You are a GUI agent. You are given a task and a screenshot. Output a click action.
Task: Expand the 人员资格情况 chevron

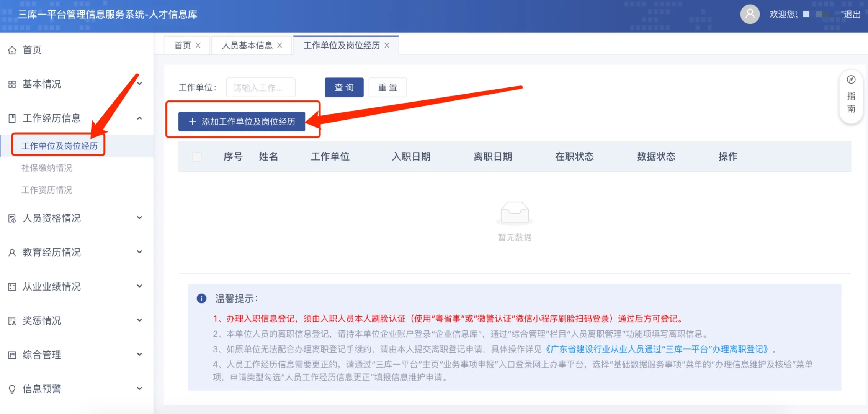(x=140, y=218)
